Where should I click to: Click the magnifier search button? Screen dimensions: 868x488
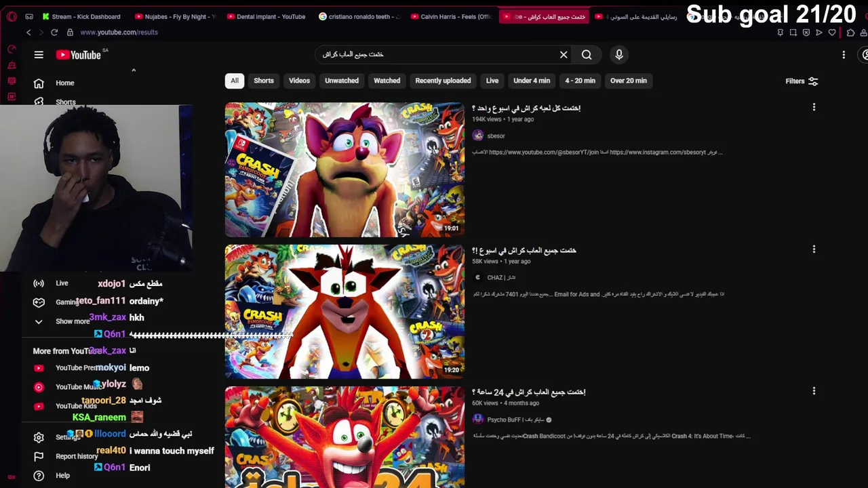click(587, 55)
